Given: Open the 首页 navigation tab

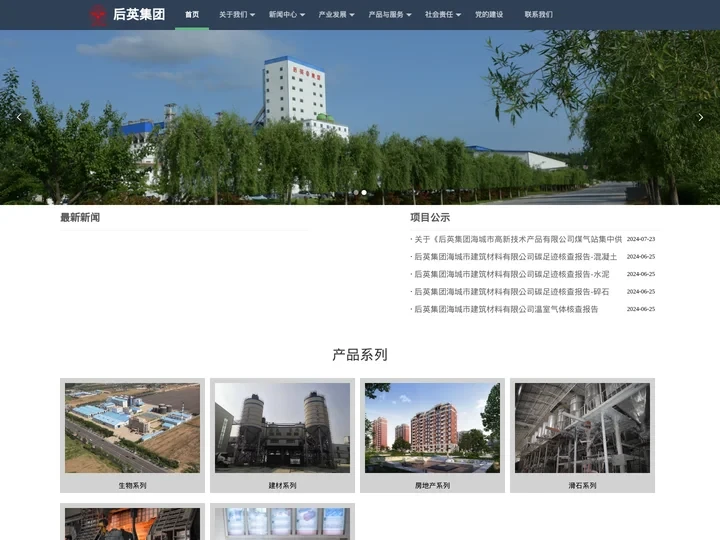Looking at the screenshot, I should [192, 15].
